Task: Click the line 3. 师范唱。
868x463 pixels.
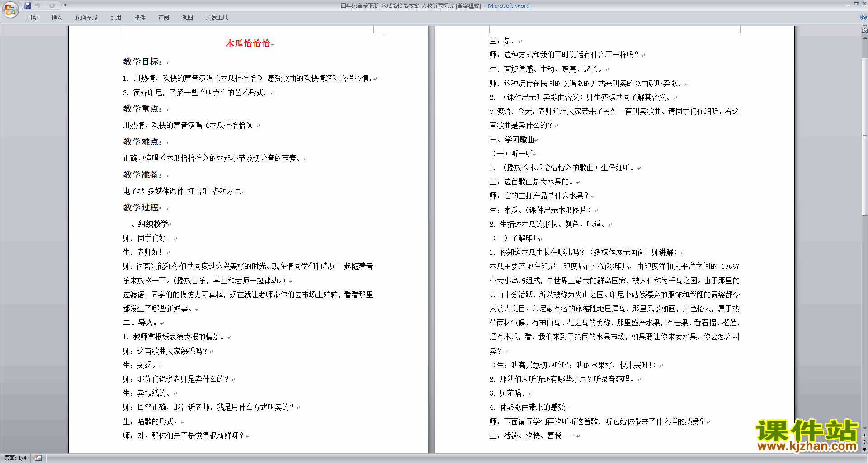Action: click(507, 393)
